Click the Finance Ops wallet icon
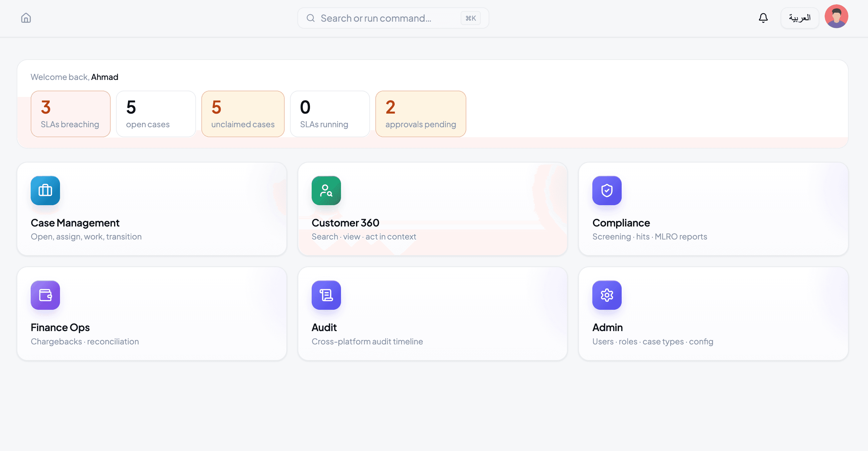The image size is (868, 451). (45, 295)
